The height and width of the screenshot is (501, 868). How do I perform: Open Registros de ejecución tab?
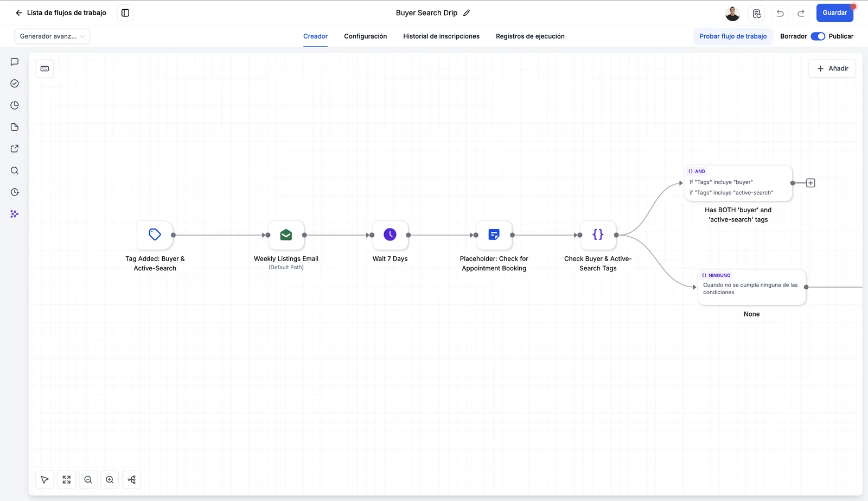point(530,36)
